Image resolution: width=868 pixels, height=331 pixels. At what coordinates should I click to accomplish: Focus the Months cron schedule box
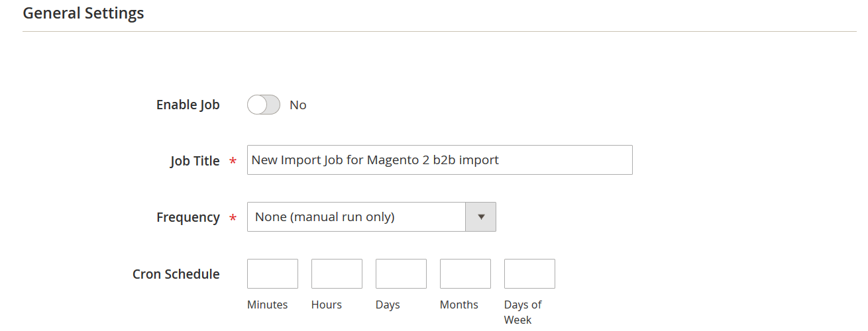pos(465,273)
